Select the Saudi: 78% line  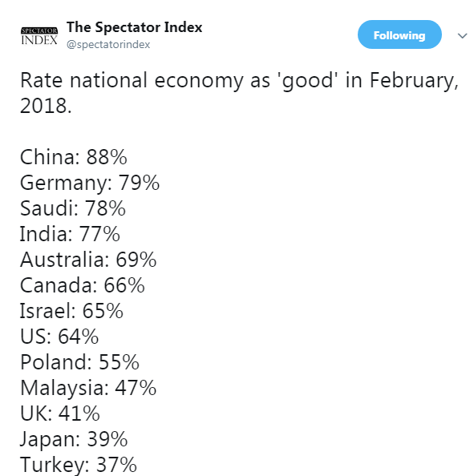[73, 208]
